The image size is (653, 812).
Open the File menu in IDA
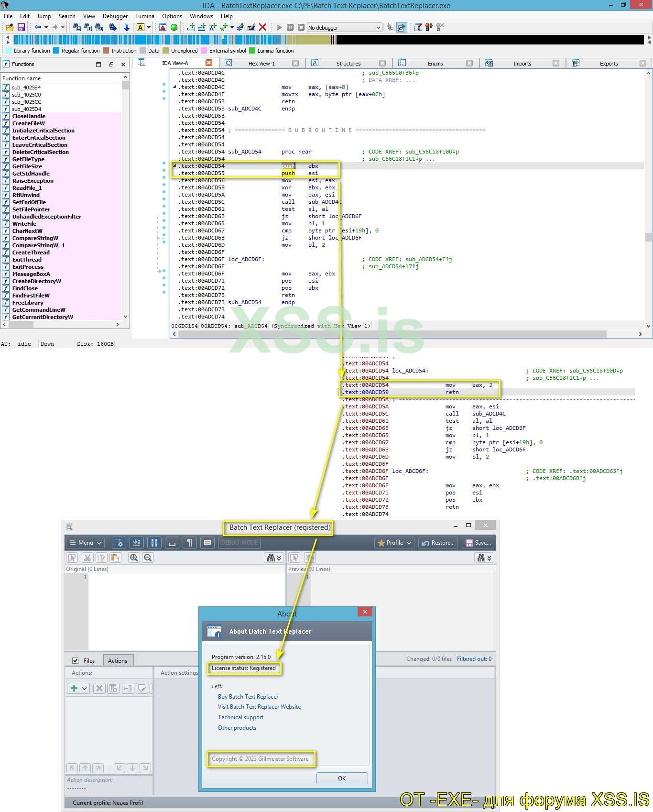coord(8,16)
